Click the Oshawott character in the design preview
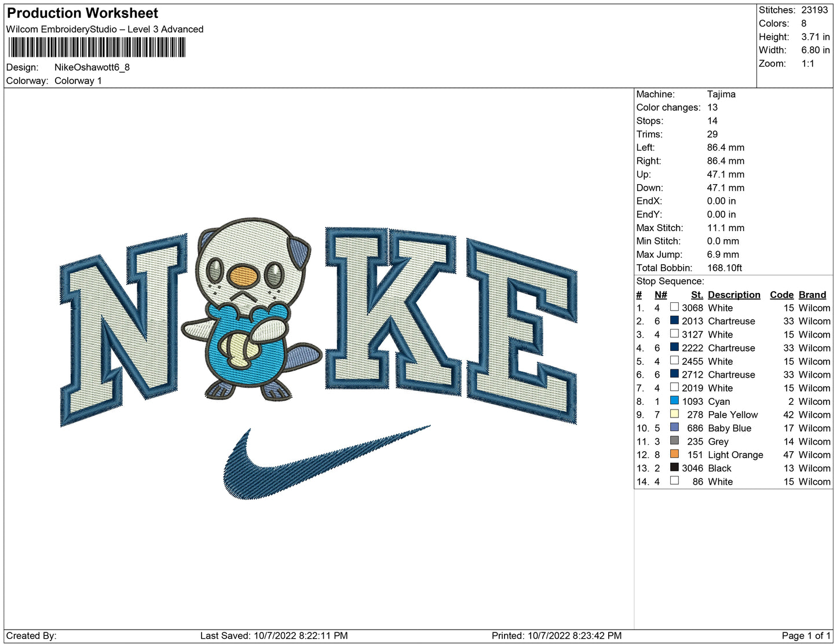 pyautogui.click(x=252, y=309)
